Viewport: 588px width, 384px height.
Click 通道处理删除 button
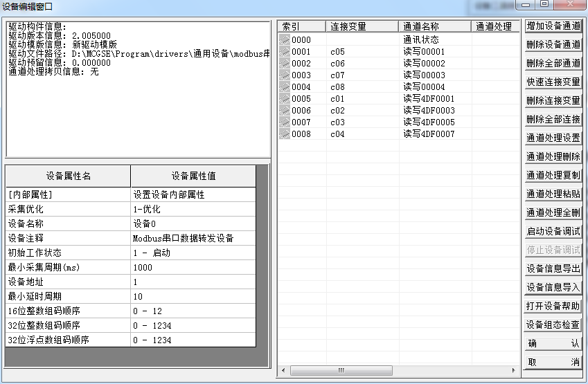tap(553, 156)
